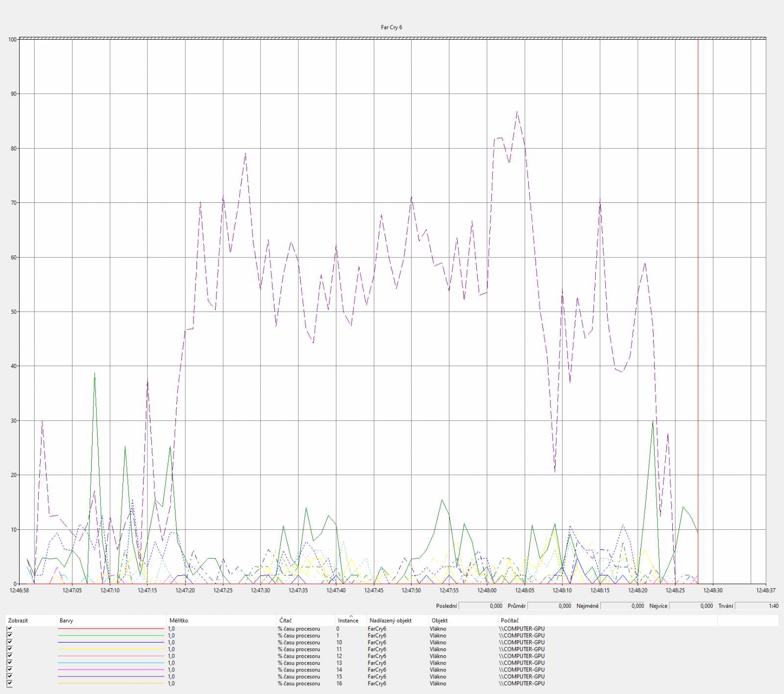Click the Instance column header
This screenshot has width=784, height=694.
(351, 620)
